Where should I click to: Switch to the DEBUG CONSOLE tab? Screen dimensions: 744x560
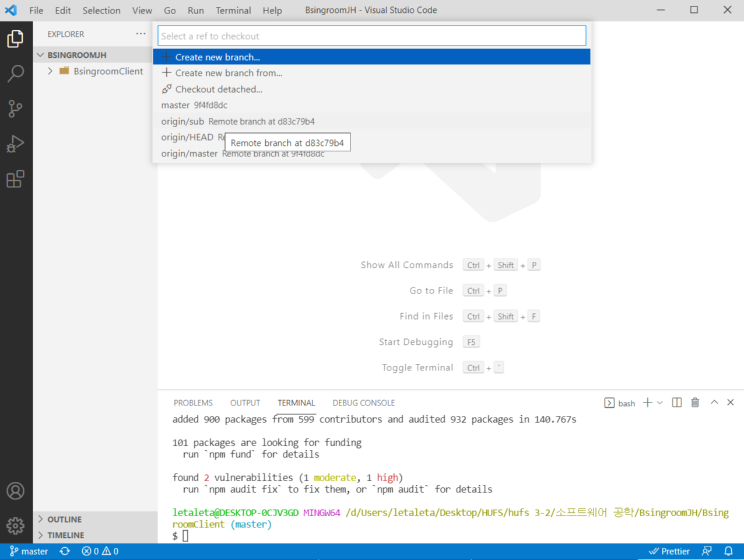(x=363, y=403)
